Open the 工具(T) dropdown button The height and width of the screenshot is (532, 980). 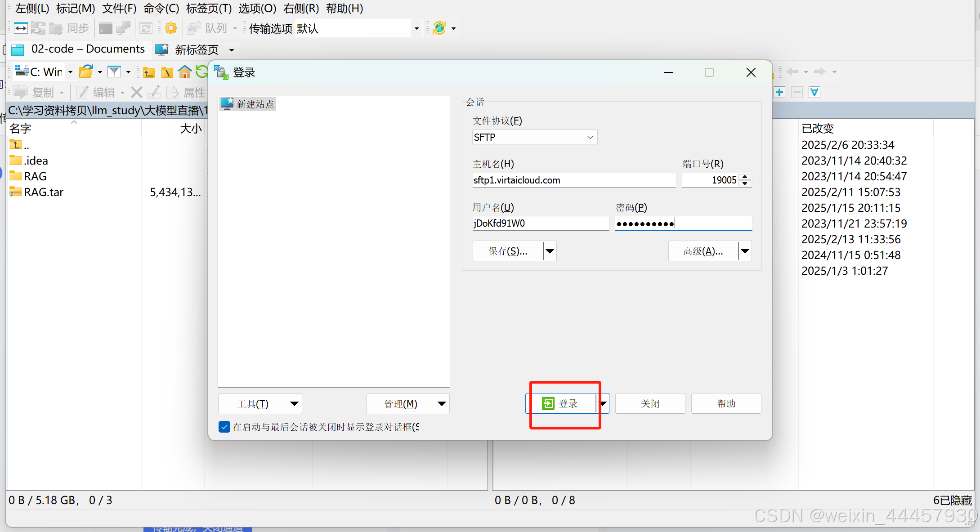[x=260, y=404]
